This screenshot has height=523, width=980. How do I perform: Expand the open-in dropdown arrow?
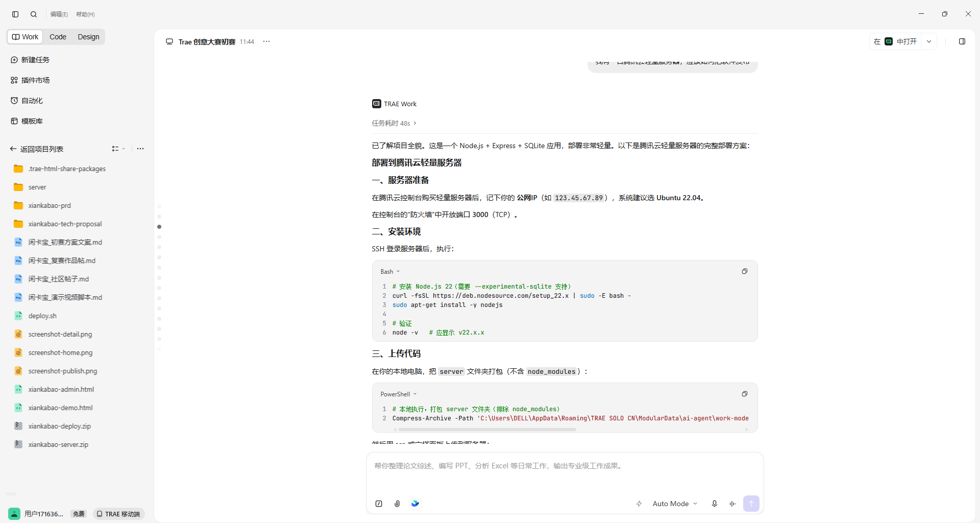pyautogui.click(x=929, y=41)
